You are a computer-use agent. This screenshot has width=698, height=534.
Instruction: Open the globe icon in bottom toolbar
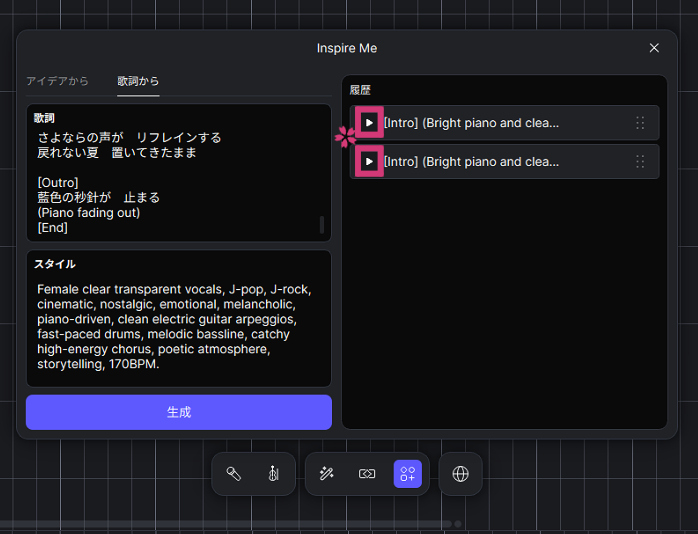460,474
